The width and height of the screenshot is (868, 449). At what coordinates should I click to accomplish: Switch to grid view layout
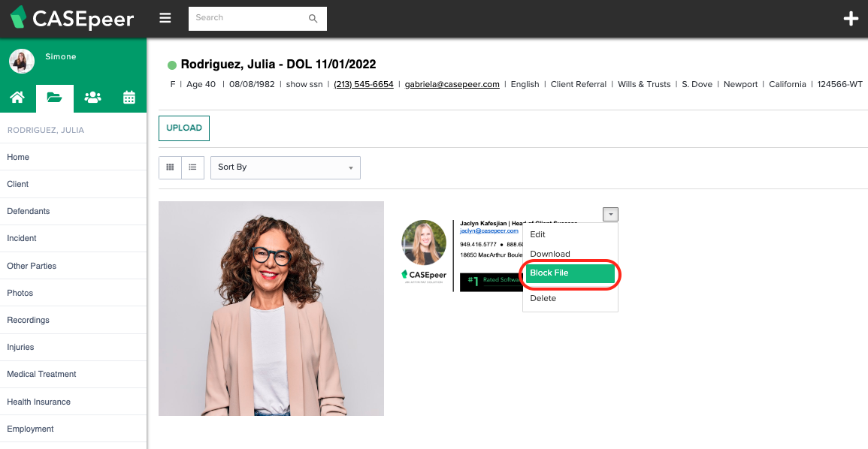[x=170, y=167]
